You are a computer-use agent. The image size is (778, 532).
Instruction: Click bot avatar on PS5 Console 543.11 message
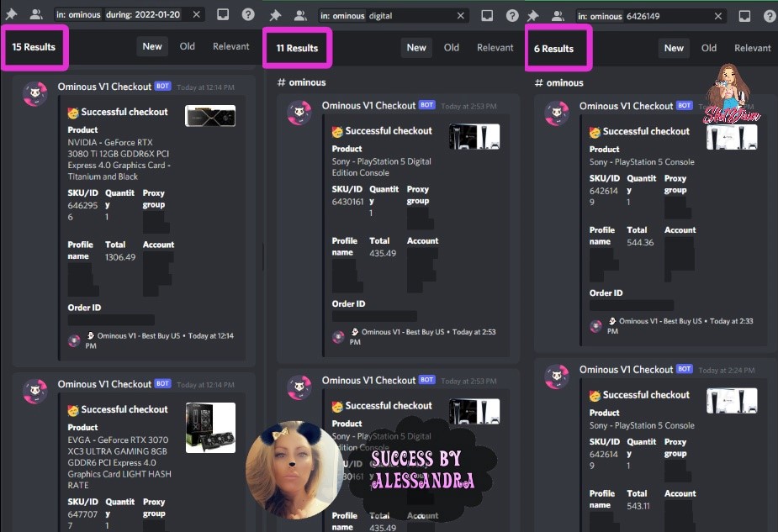click(x=557, y=377)
